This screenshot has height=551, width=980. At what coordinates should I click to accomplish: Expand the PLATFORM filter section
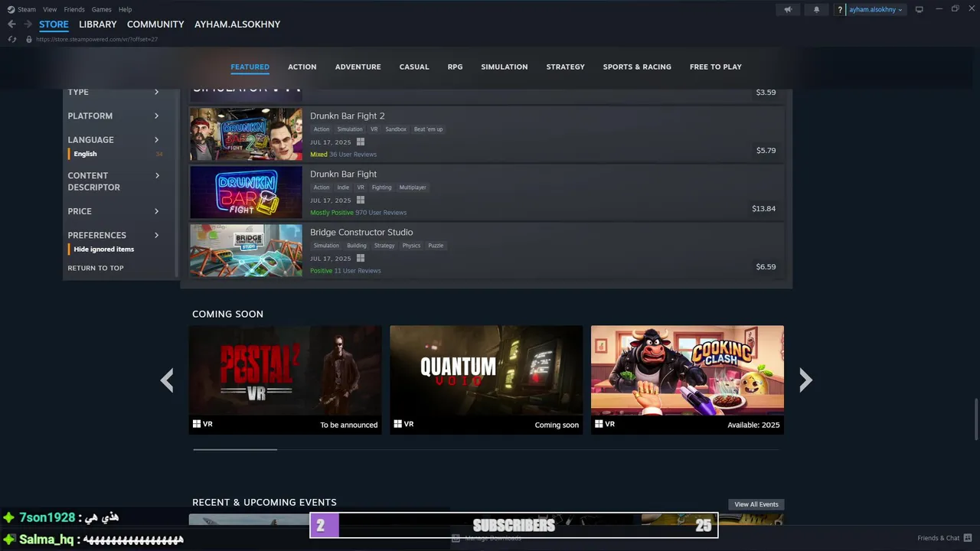tap(113, 116)
